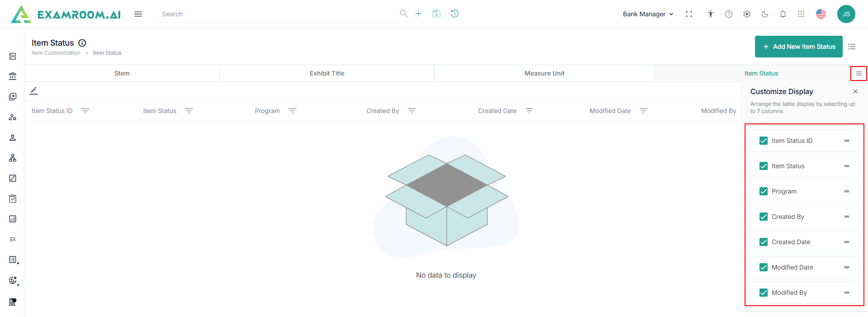Click the save icon in top bar

pyautogui.click(x=436, y=14)
